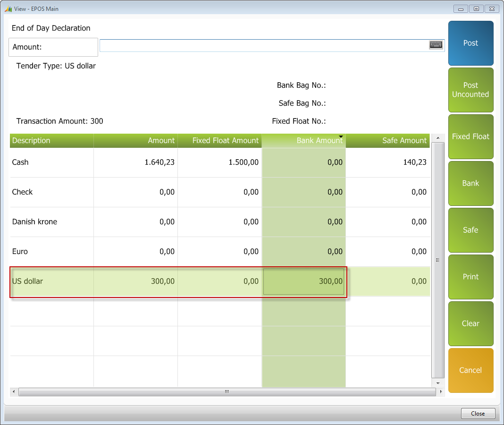Cancel the declaration with orange button
This screenshot has width=504, height=425.
pyautogui.click(x=470, y=370)
